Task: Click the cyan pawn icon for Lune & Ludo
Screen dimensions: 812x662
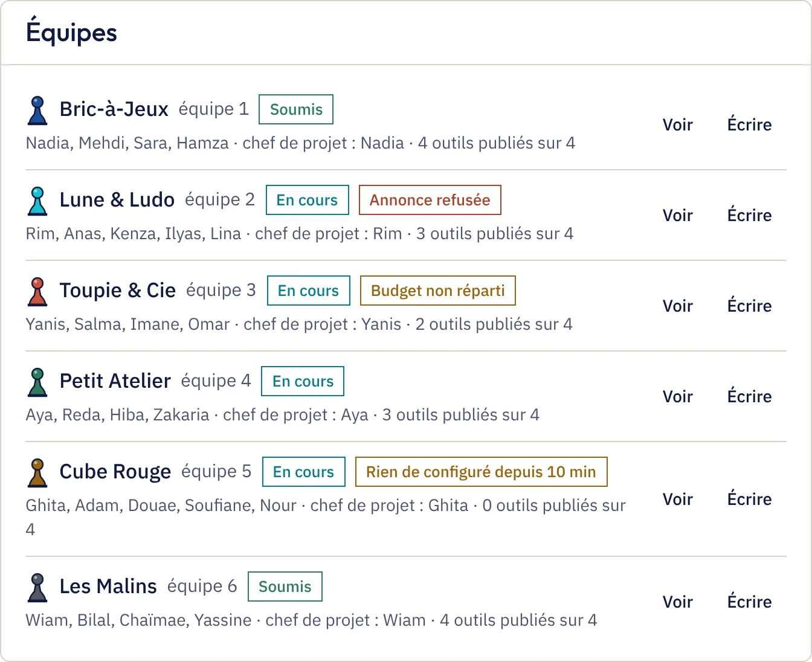Action: (37, 201)
